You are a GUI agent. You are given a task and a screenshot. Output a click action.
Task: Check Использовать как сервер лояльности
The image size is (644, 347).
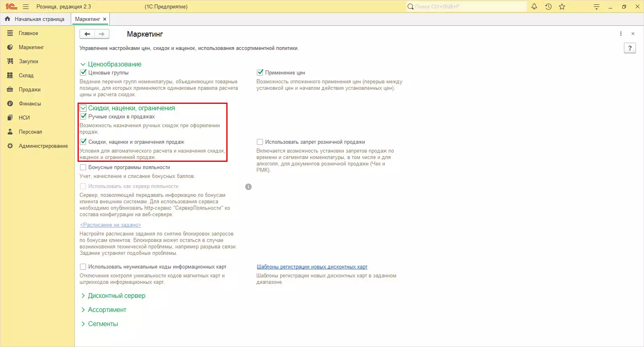(x=83, y=186)
